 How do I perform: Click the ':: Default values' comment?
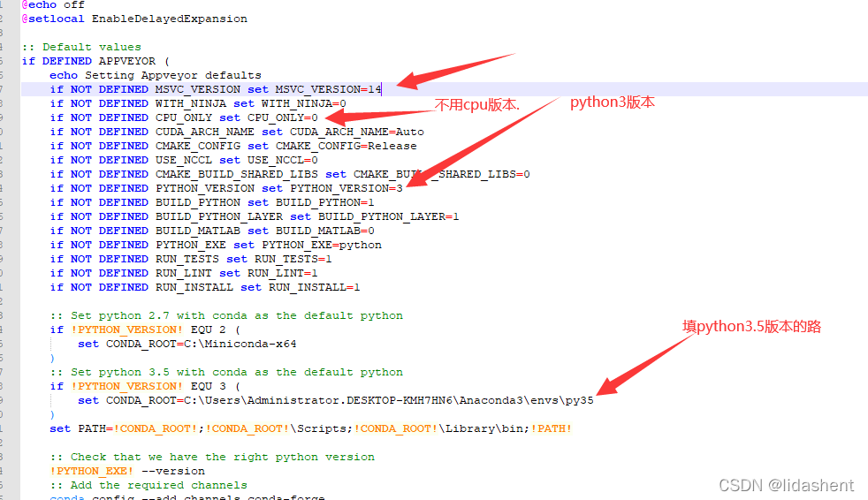[81, 47]
